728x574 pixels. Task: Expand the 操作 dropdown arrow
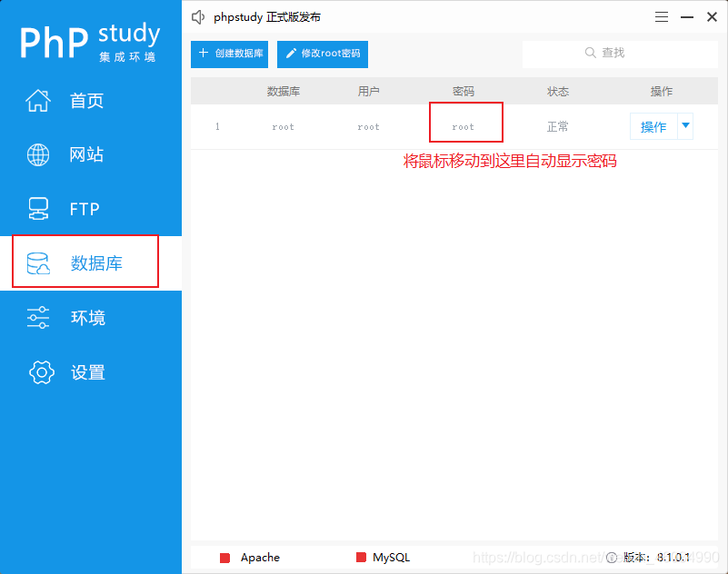(685, 126)
